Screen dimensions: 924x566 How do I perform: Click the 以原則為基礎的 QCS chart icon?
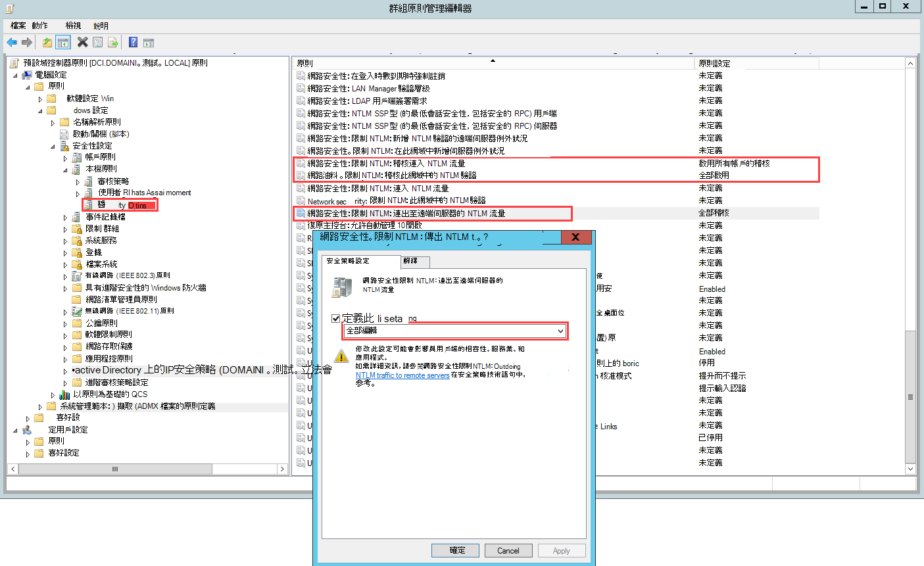[64, 394]
